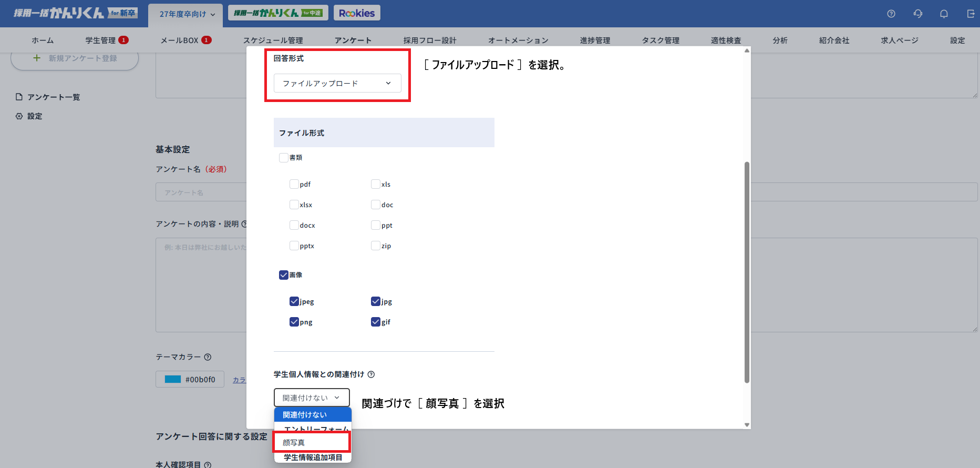Click the help icon next to テーマカラー

[208, 357]
